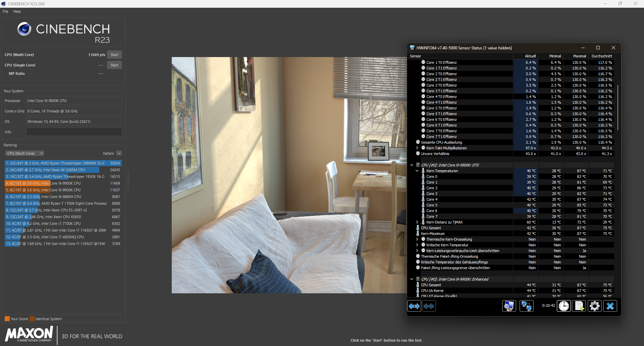
Task: Click chip icon of CPU DTS group
Action: point(418,165)
